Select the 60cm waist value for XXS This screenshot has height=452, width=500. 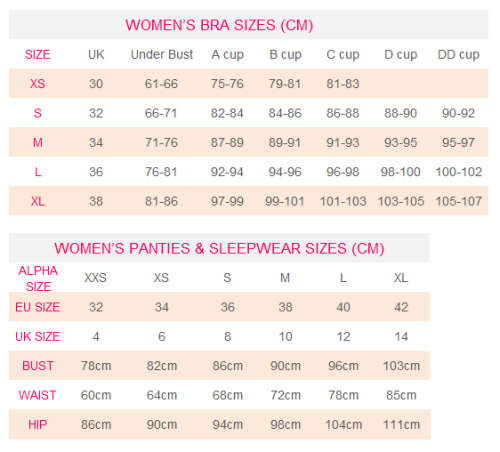coord(96,395)
